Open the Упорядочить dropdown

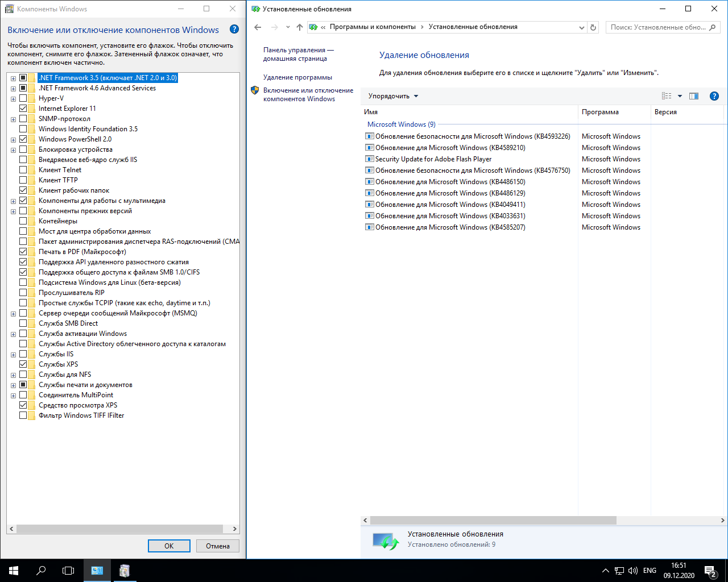click(x=393, y=96)
